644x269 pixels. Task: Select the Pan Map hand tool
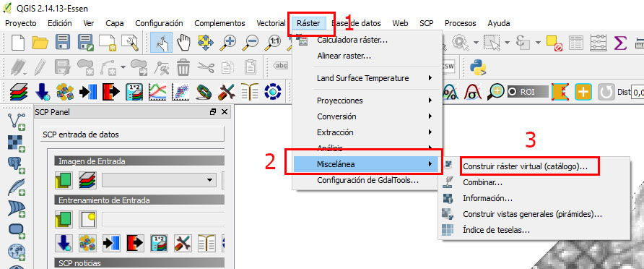(183, 43)
